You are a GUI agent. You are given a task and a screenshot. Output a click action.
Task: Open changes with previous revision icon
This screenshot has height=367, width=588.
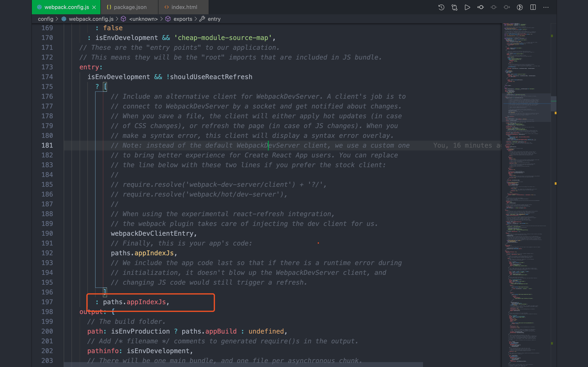[x=480, y=7]
